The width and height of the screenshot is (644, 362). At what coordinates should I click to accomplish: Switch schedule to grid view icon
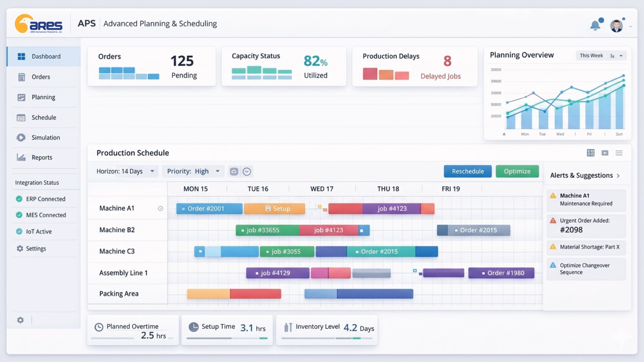point(591,153)
